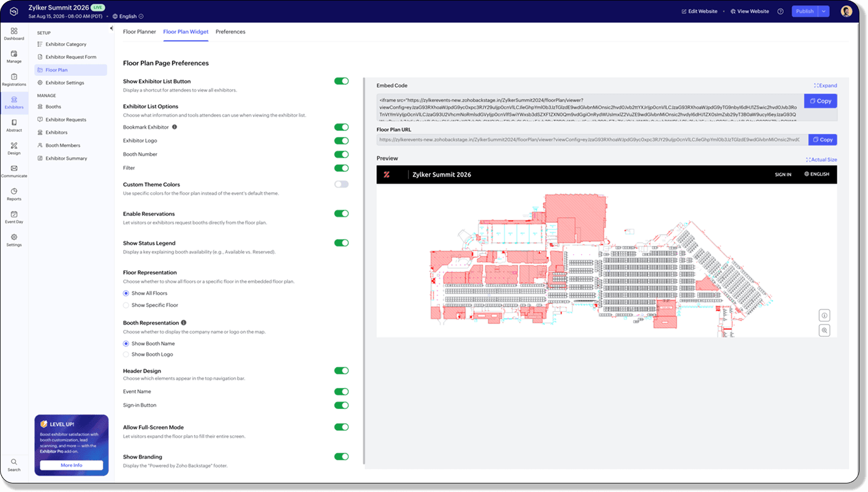Select Show Booth Logo radio option
The height and width of the screenshot is (492, 868).
pyautogui.click(x=126, y=354)
